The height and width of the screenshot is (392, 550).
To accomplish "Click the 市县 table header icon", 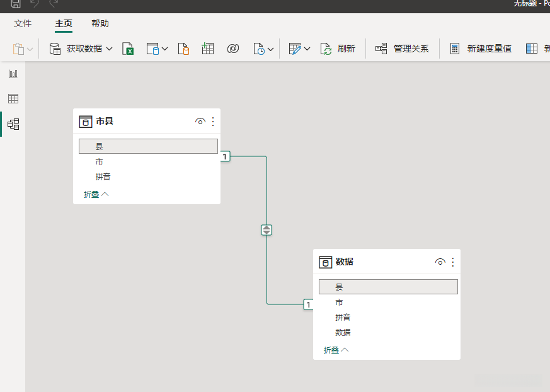I will [x=86, y=122].
